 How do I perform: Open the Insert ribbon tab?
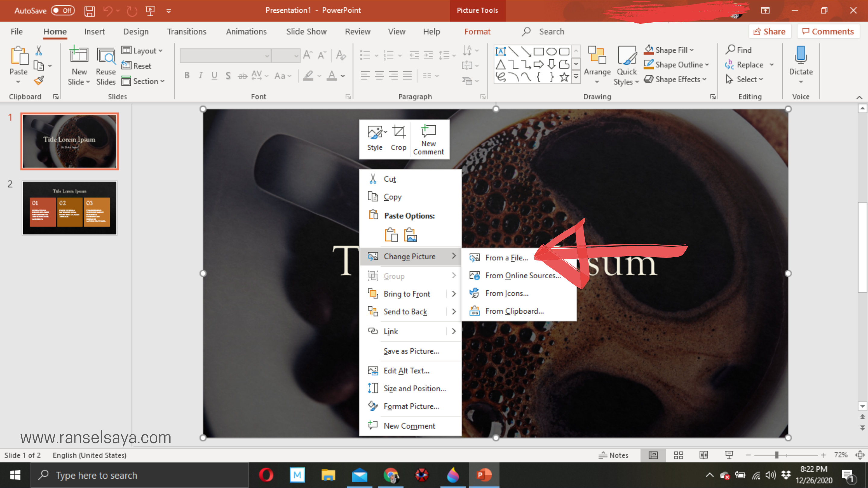point(94,32)
